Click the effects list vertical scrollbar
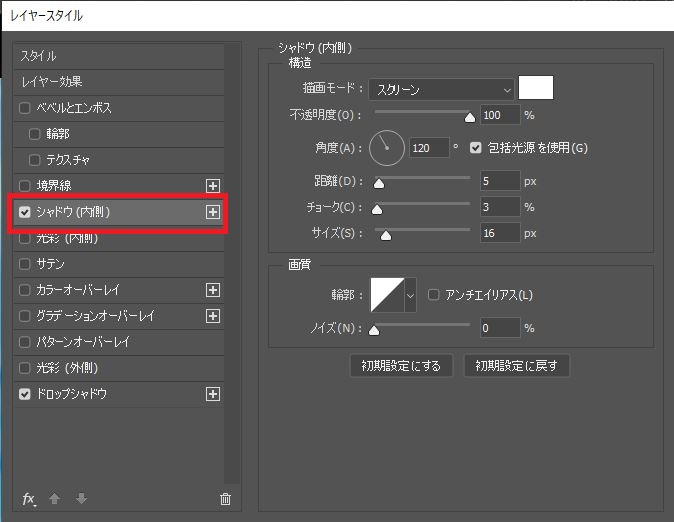674x522 pixels. coord(232,264)
